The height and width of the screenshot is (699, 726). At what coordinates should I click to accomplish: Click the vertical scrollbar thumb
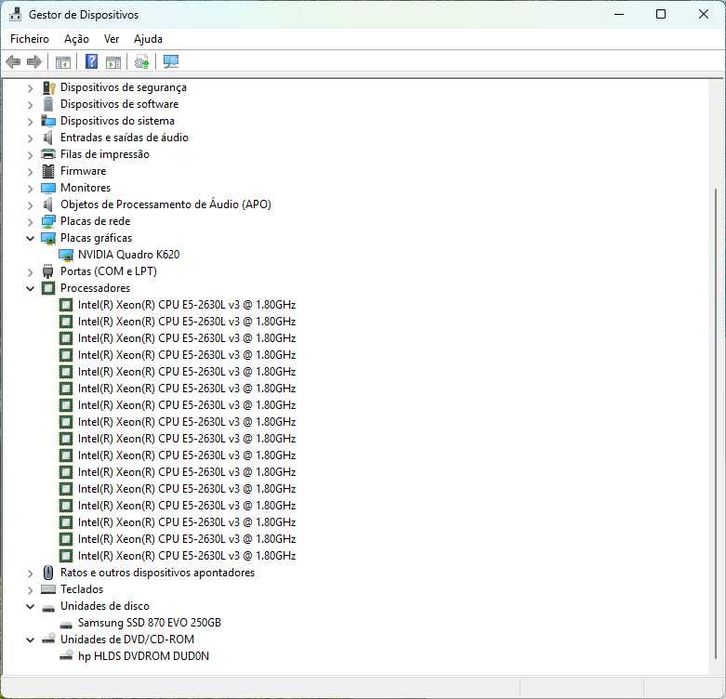pos(716,423)
